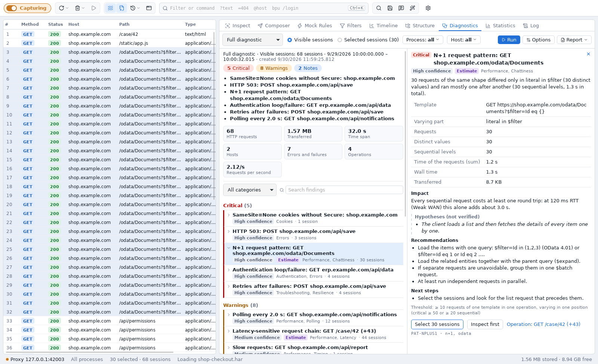598x364 pixels.
Task: Open the Statistics tab
Action: pyautogui.click(x=500, y=25)
